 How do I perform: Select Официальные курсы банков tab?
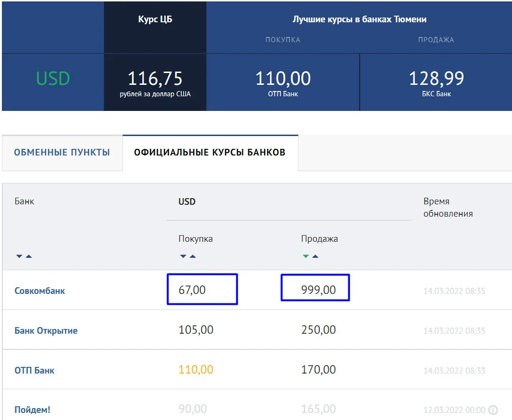coord(210,152)
